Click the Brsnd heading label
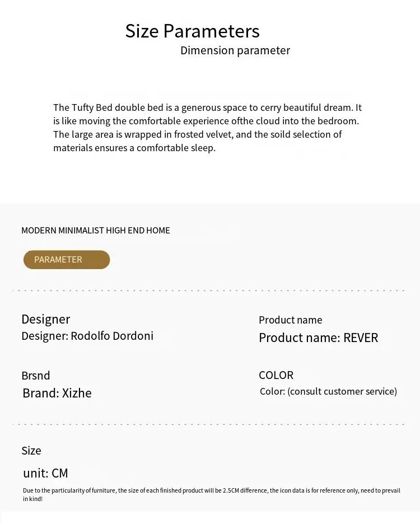Screen dimensions: 420x524 (36, 376)
